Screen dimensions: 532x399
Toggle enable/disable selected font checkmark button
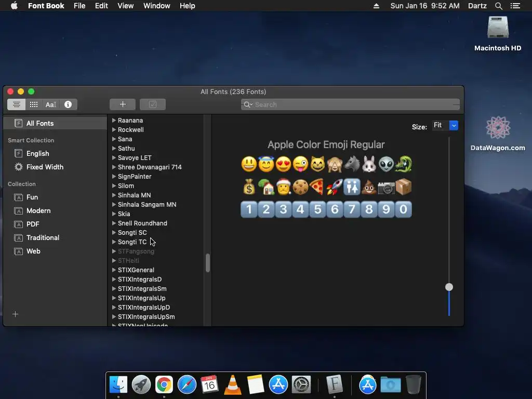click(x=153, y=104)
